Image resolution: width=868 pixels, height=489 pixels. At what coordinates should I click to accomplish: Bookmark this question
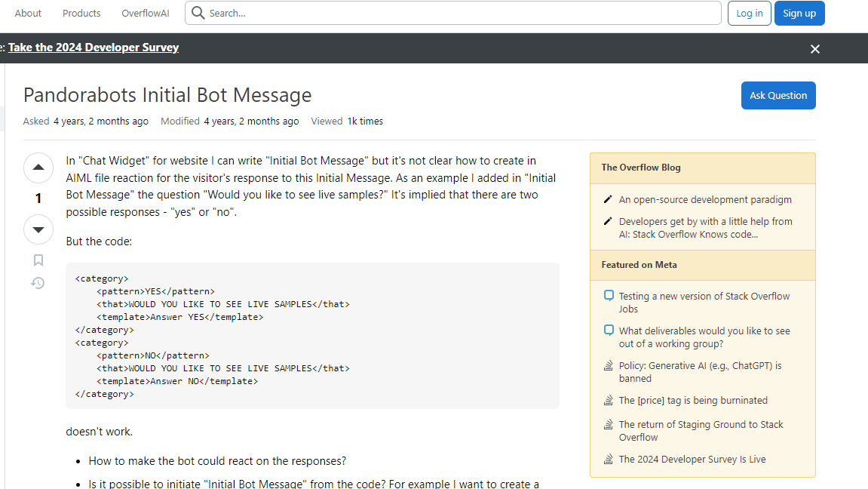(38, 260)
